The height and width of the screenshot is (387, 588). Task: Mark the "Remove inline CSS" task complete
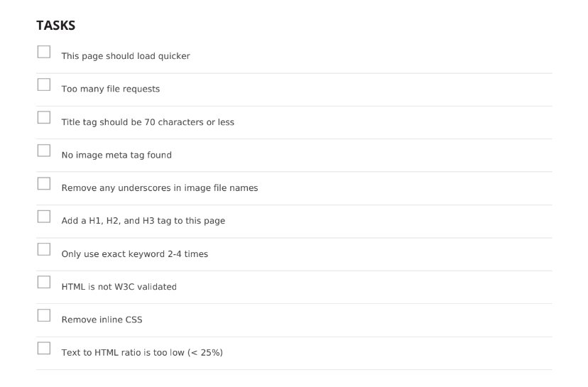click(x=44, y=315)
